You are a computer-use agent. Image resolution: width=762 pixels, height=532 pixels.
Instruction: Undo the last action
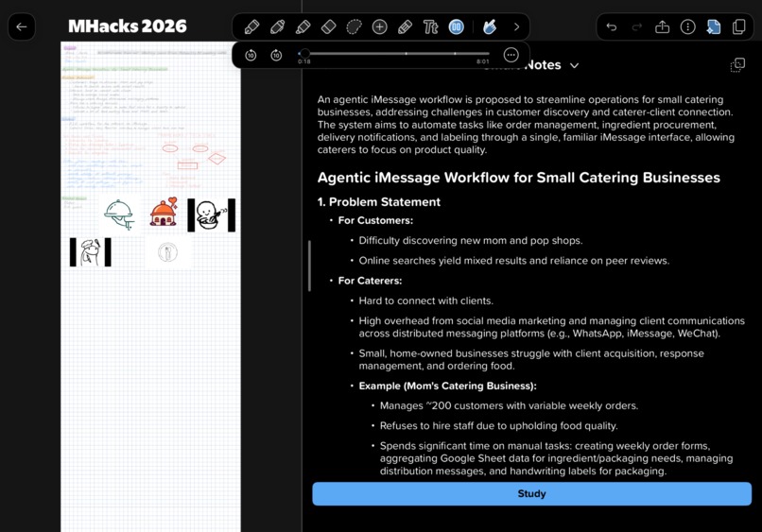coord(612,26)
